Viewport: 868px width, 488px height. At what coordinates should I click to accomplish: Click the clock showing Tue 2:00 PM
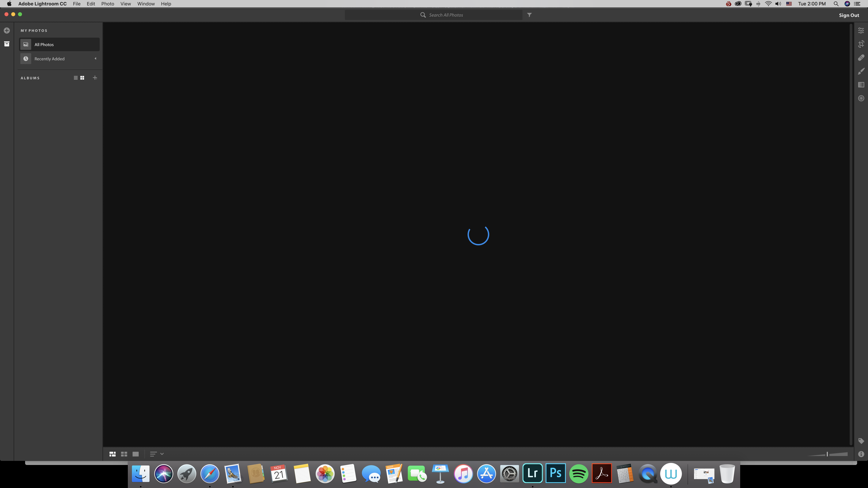point(812,4)
